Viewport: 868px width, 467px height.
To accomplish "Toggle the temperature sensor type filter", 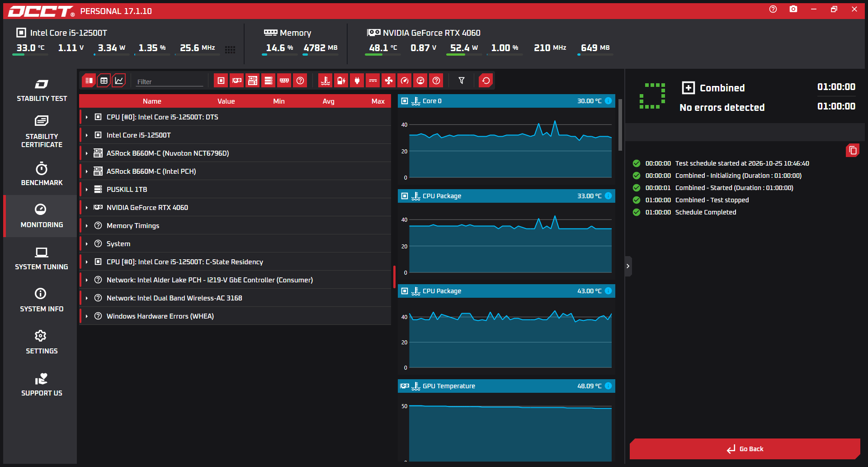I will (325, 81).
